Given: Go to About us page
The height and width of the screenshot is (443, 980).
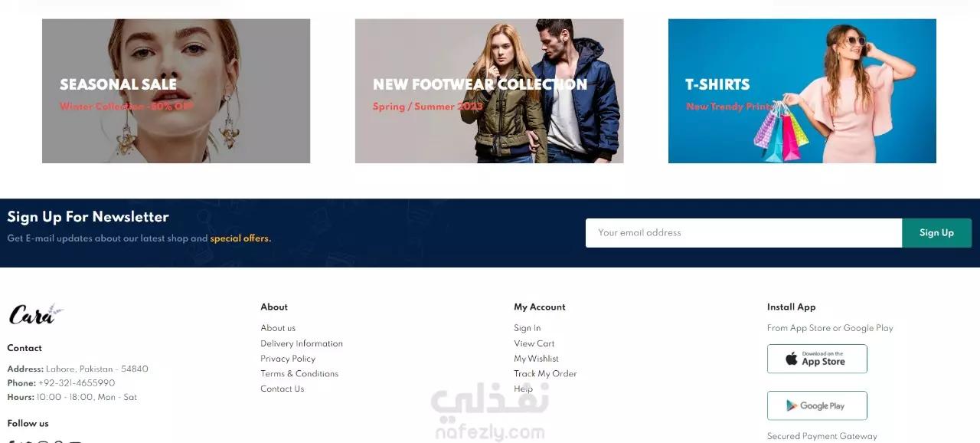Looking at the screenshot, I should point(278,328).
